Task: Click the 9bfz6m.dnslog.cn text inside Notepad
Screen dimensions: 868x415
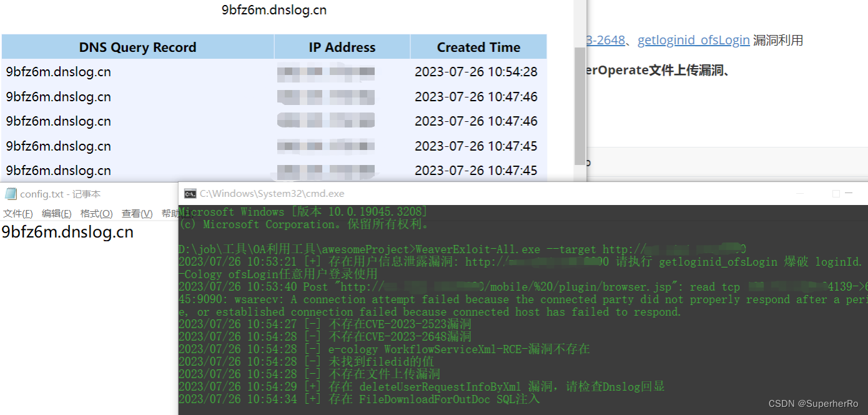Action: [x=67, y=232]
